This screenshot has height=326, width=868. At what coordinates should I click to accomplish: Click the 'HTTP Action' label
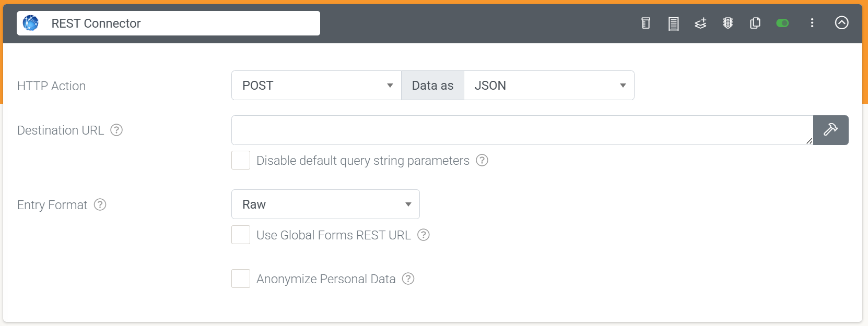point(51,86)
